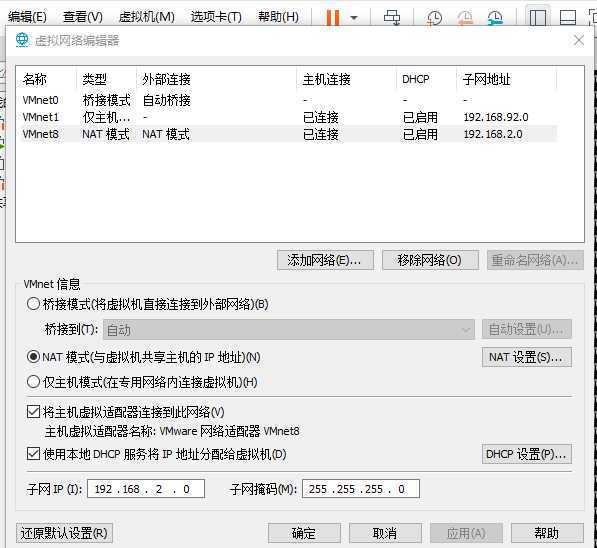Click the send Ctrl+Alt+Del toolbar icon
The image size is (597, 548).
pos(392,18)
